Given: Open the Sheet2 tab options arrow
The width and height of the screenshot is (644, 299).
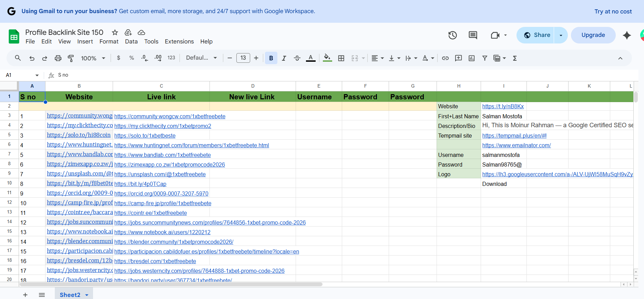Looking at the screenshot, I should click(x=87, y=295).
